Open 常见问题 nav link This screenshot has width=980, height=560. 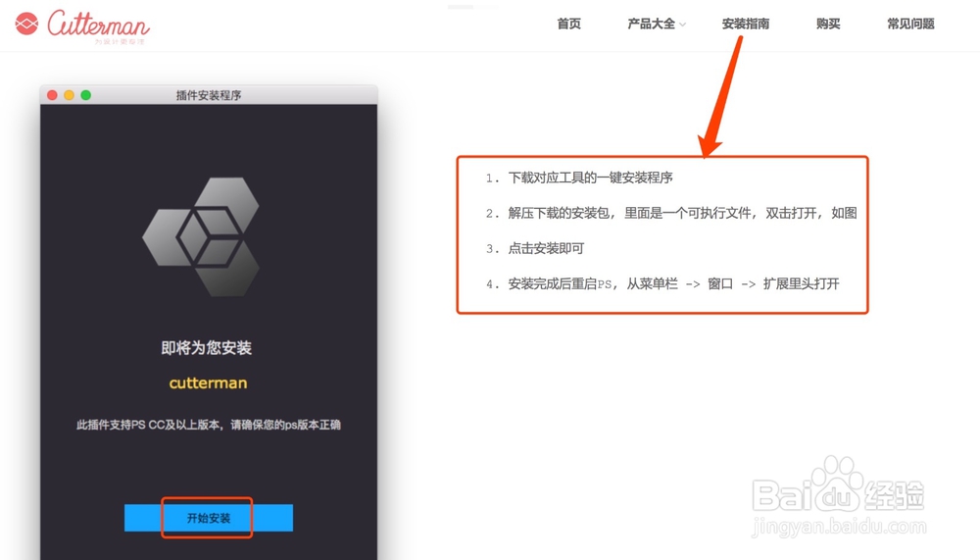pyautogui.click(x=910, y=24)
